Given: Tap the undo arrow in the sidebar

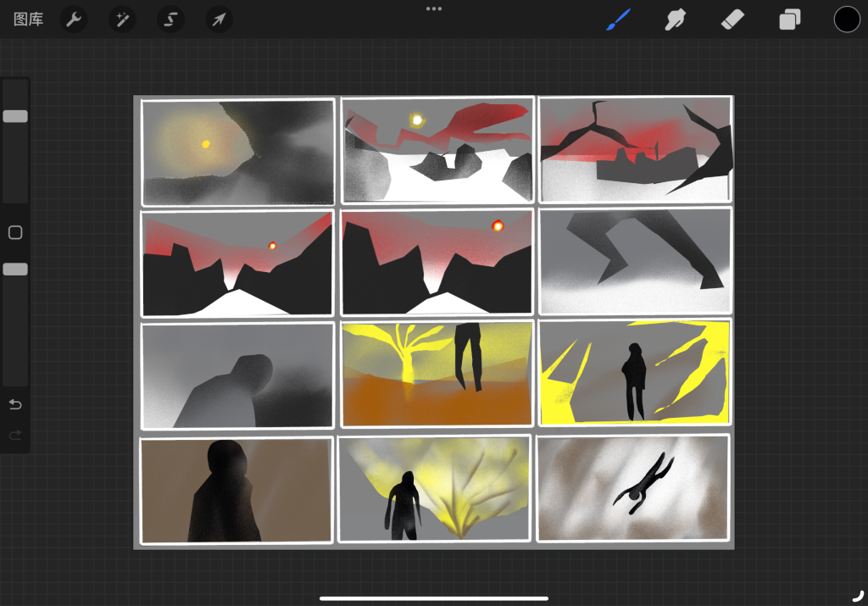Looking at the screenshot, I should coord(15,404).
